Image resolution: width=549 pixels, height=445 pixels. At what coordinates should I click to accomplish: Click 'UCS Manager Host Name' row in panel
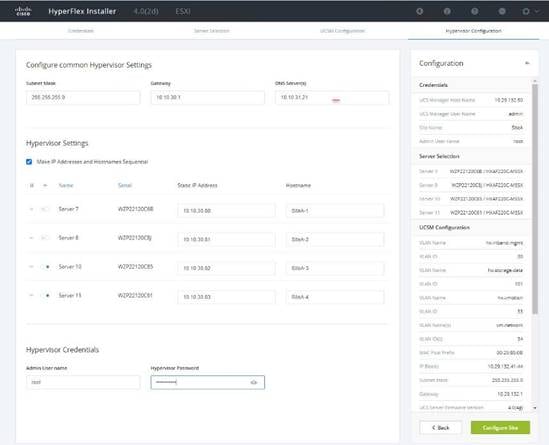pos(471,100)
